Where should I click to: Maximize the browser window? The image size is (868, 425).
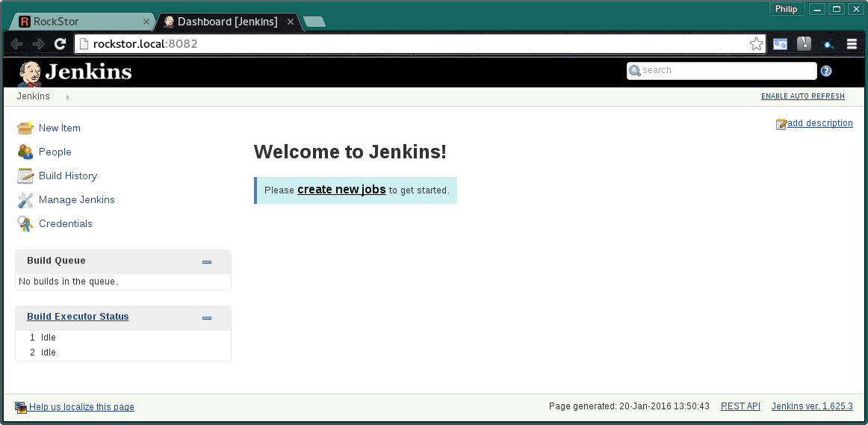click(837, 9)
